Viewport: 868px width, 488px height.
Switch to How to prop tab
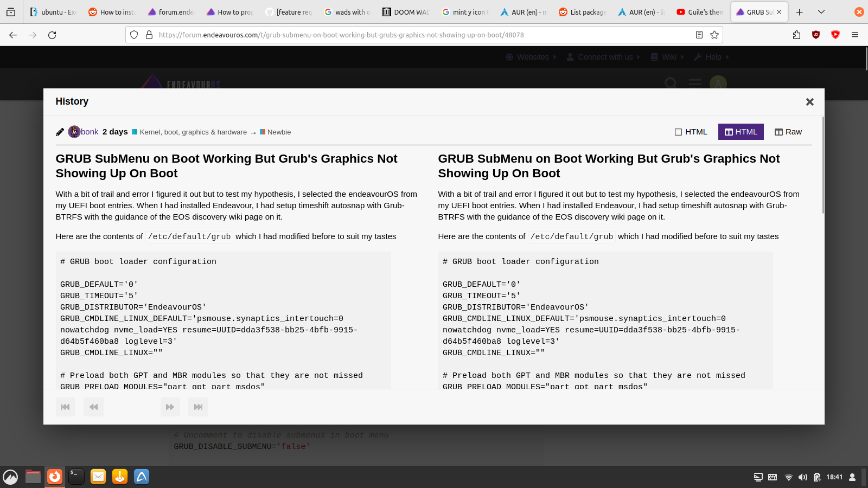(x=230, y=12)
